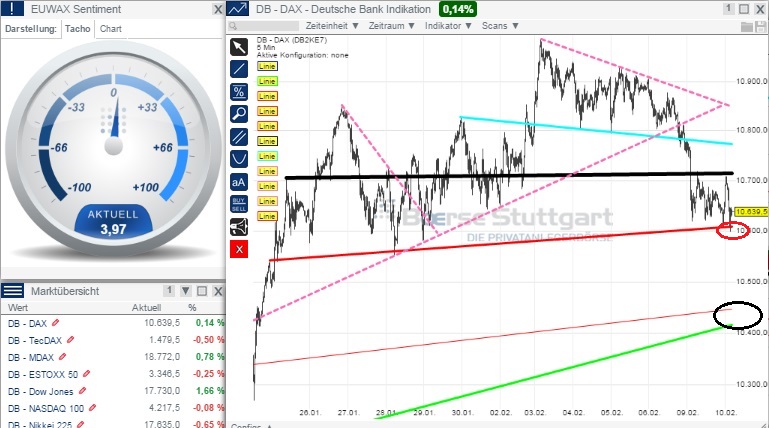The image size is (769, 428).
Task: Click the megaphone alert tool
Action: point(239,227)
